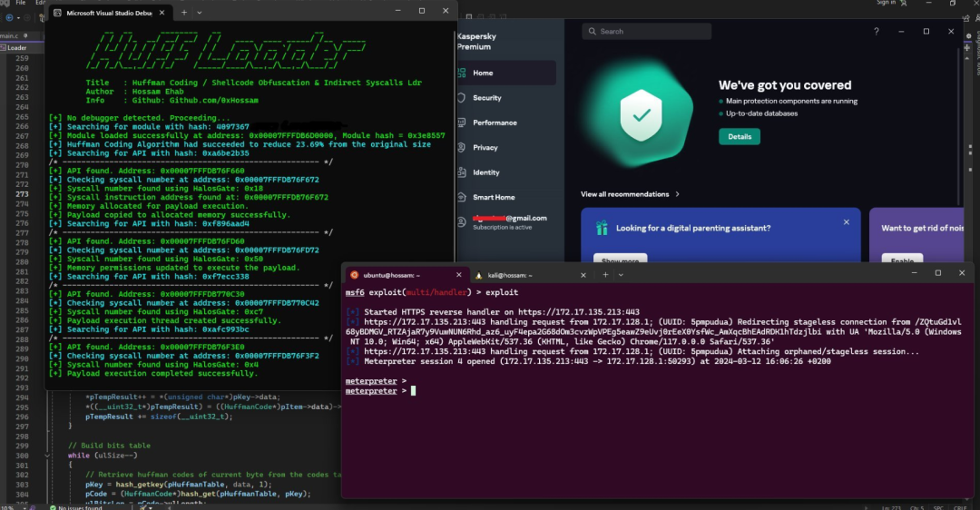The image size is (980, 510).
Task: Open the Loader project scope dropdown
Action: [21, 47]
